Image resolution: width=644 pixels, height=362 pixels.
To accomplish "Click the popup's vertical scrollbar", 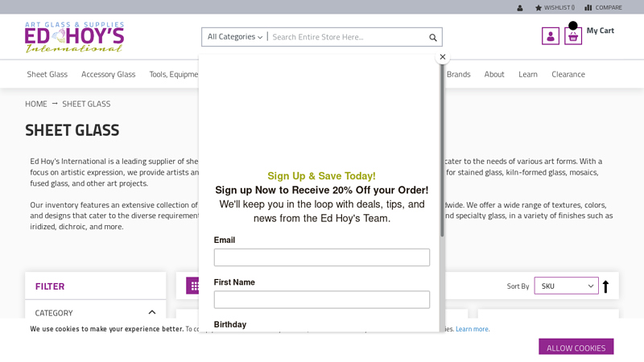I will tap(441, 161).
